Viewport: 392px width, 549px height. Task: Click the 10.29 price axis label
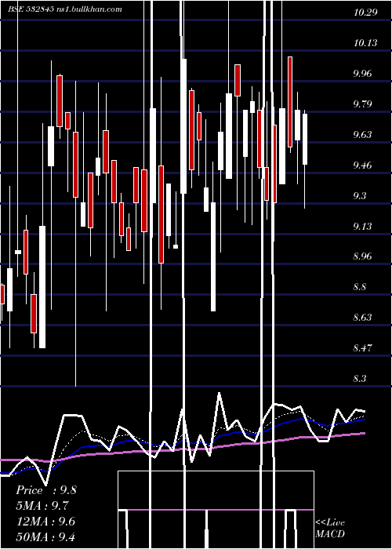click(x=365, y=13)
